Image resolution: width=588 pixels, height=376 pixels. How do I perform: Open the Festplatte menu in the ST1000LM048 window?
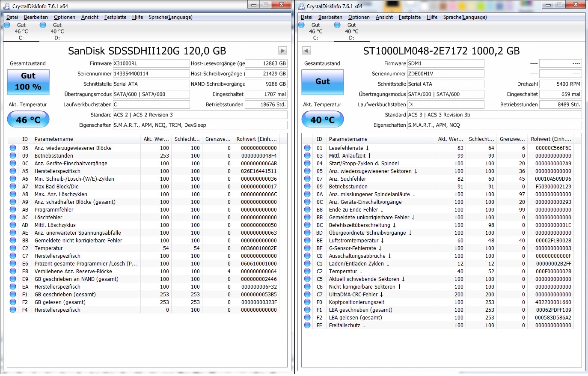tap(410, 17)
